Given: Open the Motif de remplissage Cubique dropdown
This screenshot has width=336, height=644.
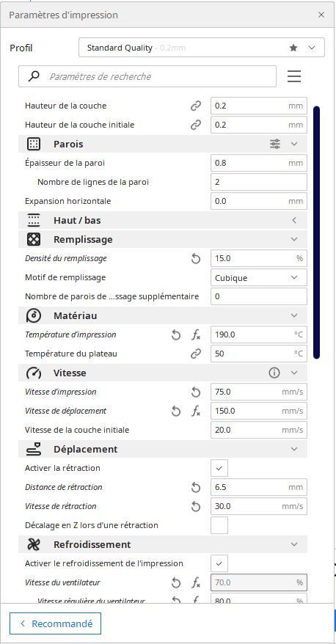Looking at the screenshot, I should click(x=259, y=278).
